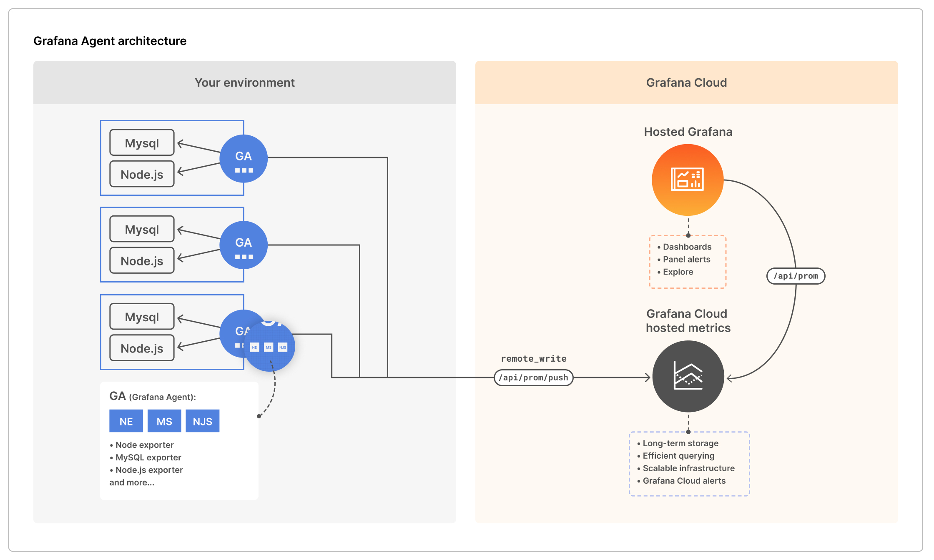Click the 'and more...' legend text

pyautogui.click(x=132, y=482)
